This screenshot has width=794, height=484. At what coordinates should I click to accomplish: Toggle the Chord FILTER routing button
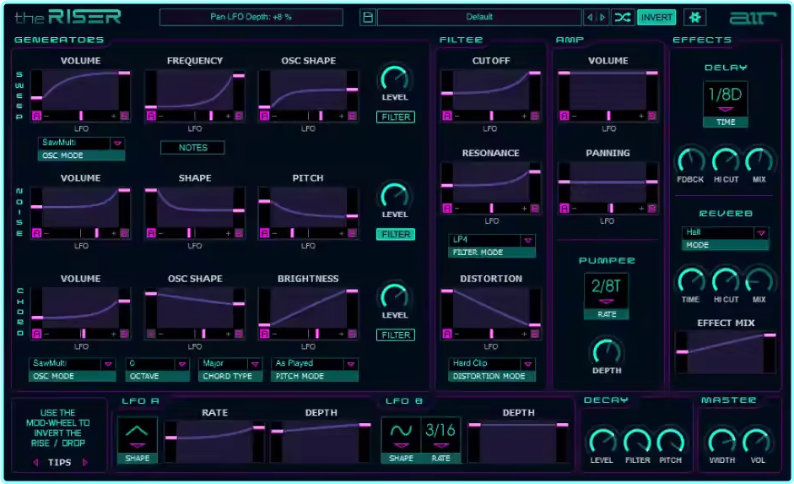coord(395,335)
